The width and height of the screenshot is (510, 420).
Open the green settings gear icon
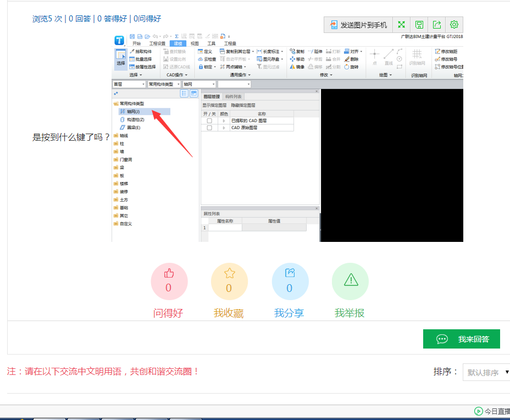454,25
